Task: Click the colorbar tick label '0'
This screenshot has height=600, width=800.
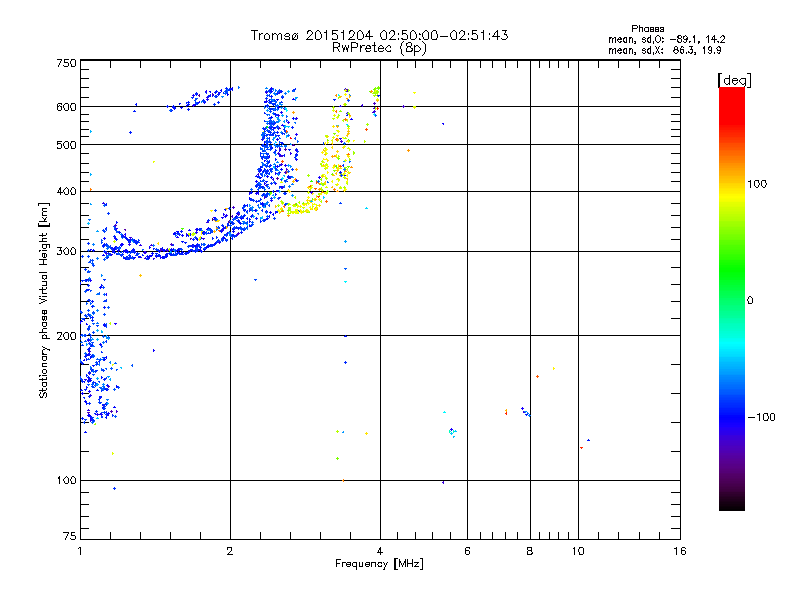Action: (x=750, y=301)
